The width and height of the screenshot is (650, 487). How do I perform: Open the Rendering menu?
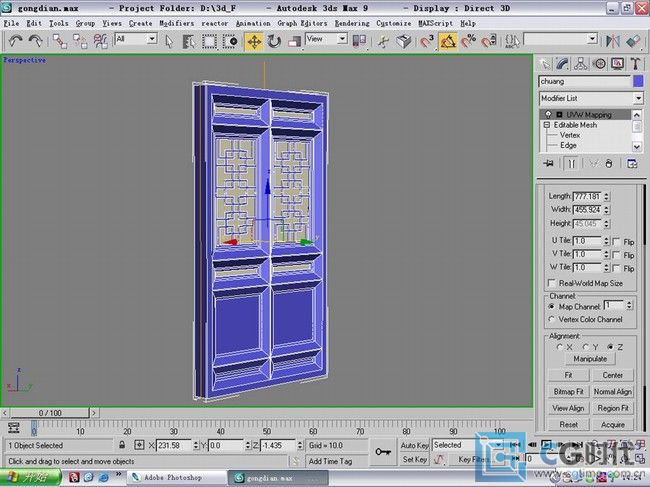coord(352,24)
